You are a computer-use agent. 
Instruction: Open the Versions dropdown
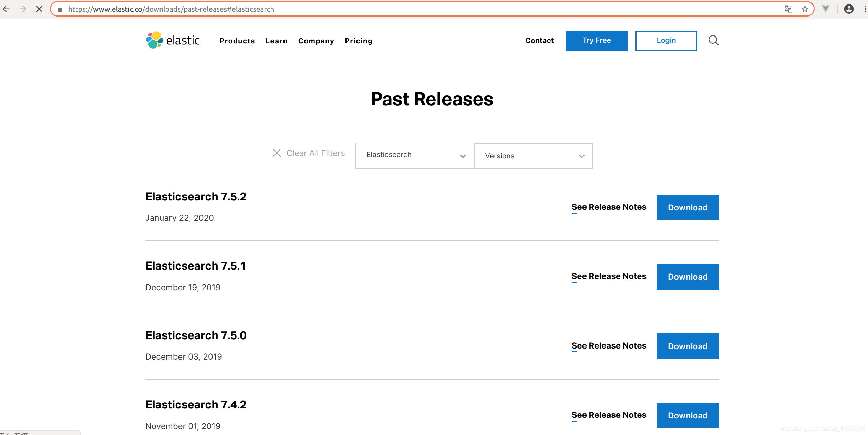coord(534,156)
